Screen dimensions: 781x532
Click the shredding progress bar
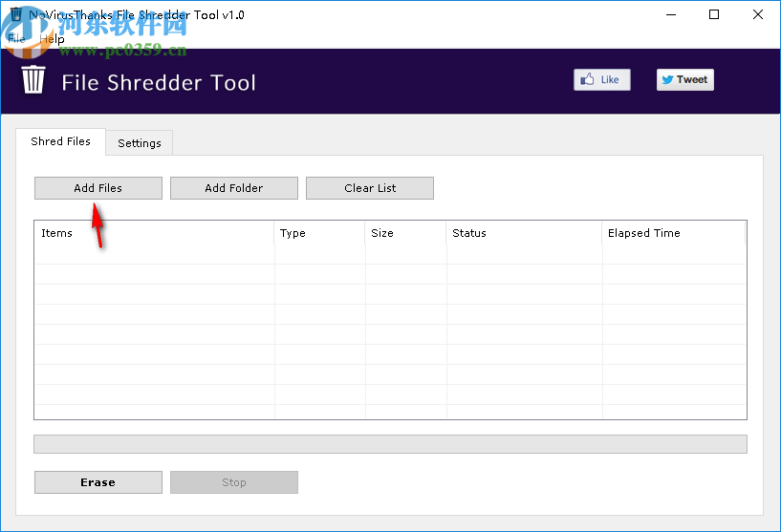(390, 444)
